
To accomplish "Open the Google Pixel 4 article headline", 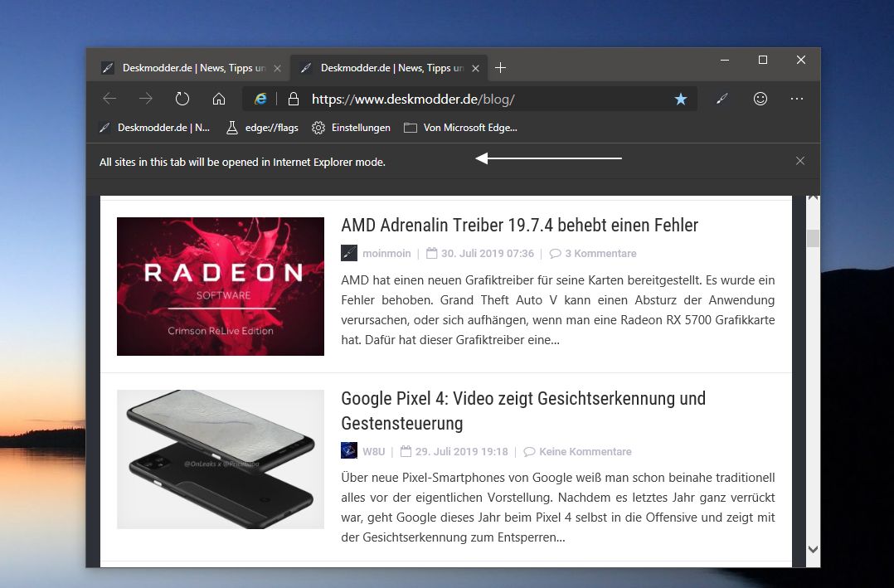I will (523, 411).
